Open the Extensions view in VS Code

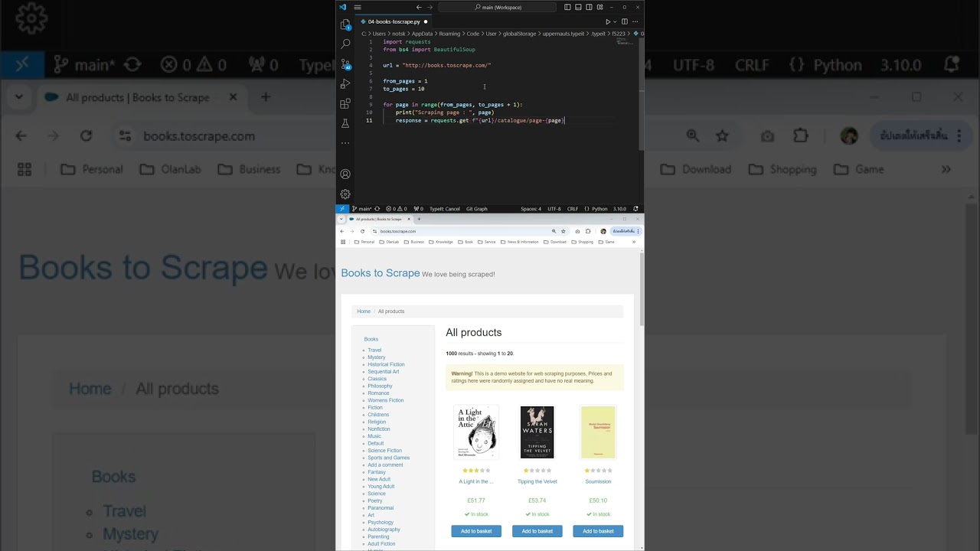tap(345, 103)
